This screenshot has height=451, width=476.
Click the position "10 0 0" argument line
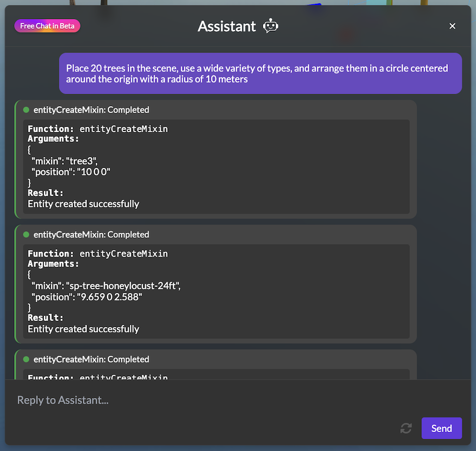pyautogui.click(x=71, y=172)
